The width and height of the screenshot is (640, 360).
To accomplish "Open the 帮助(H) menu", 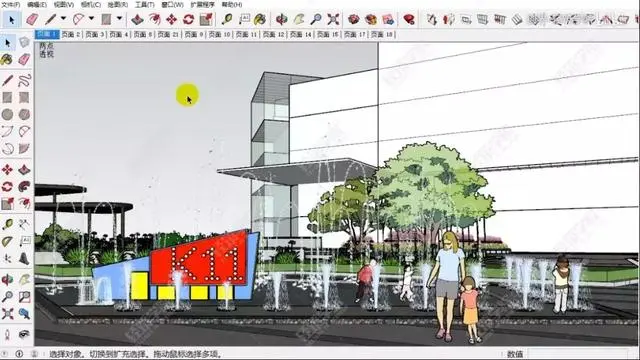I will 231,4.
